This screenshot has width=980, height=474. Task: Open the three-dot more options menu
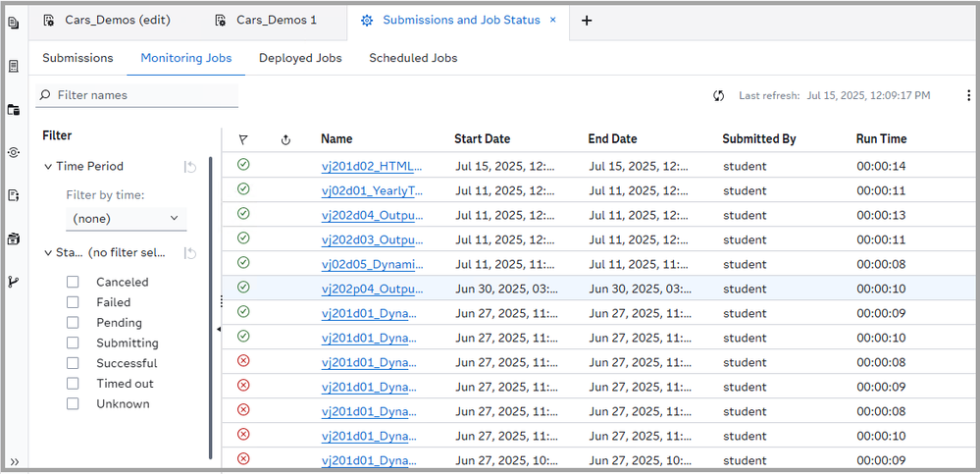click(968, 95)
